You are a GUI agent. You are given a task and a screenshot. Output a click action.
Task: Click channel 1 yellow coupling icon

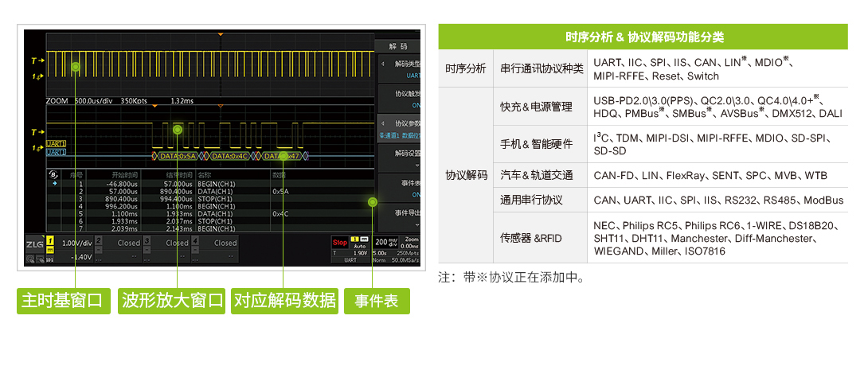click(50, 250)
